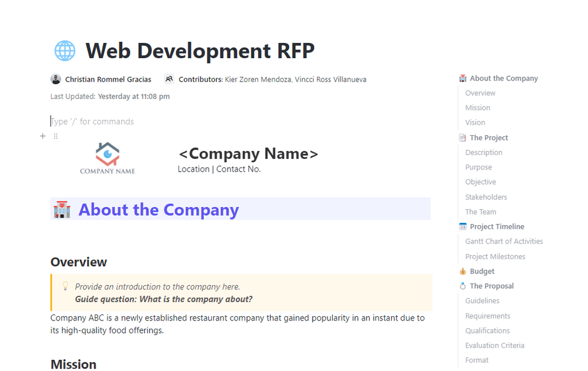Screen dimensions: 588x371
Task: Click the globe emoji beside the RFP title
Action: click(x=65, y=51)
